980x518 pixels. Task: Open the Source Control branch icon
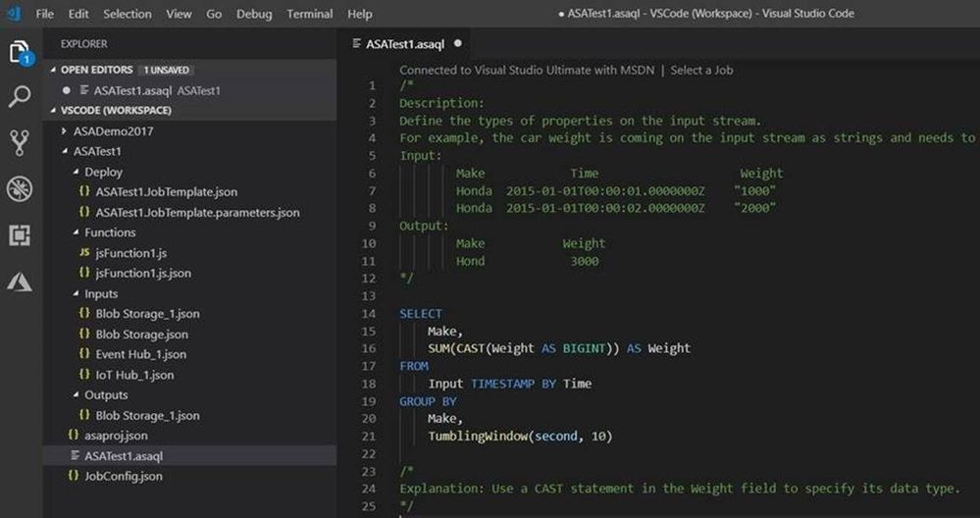click(x=20, y=143)
